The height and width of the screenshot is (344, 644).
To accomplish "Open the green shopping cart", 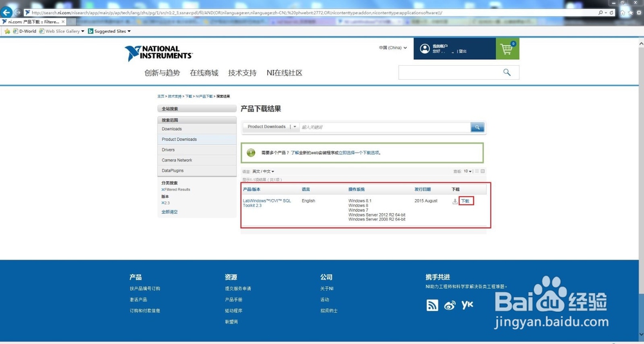I will (x=507, y=48).
